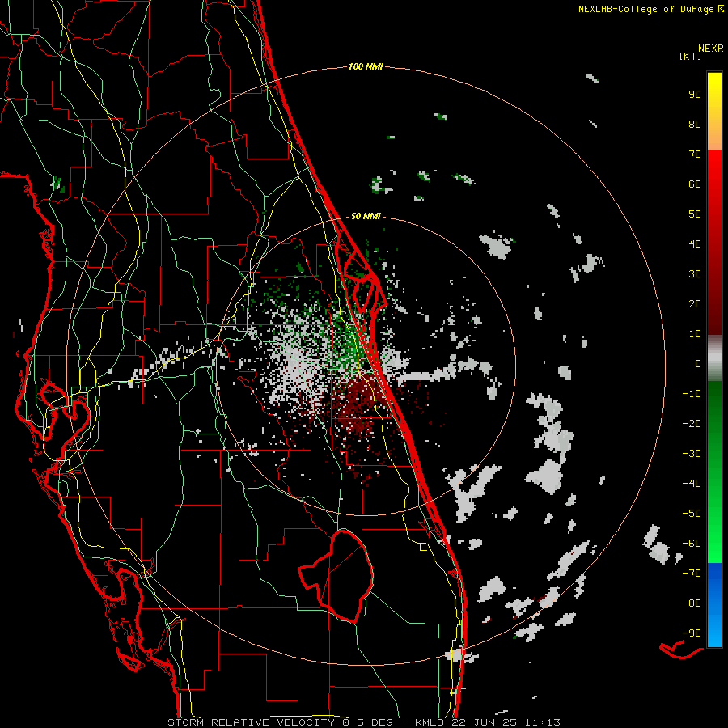This screenshot has height=728, width=728.
Task: Select the -10 scale value
Action: (692, 394)
